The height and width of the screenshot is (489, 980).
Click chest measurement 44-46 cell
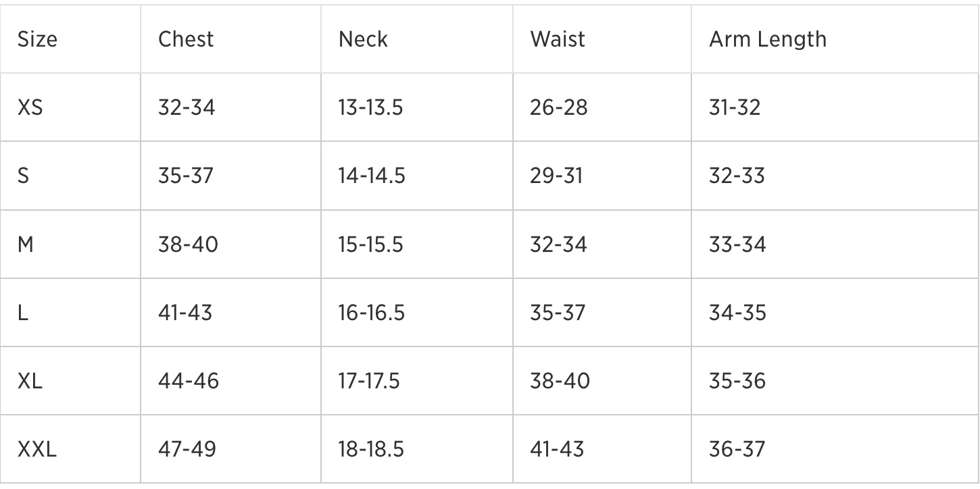[x=189, y=381]
